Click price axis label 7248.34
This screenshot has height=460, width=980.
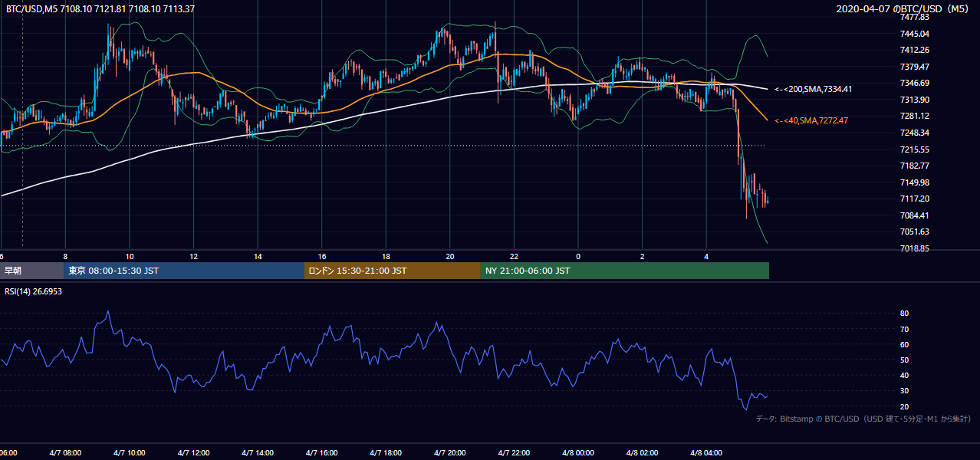pyautogui.click(x=915, y=133)
